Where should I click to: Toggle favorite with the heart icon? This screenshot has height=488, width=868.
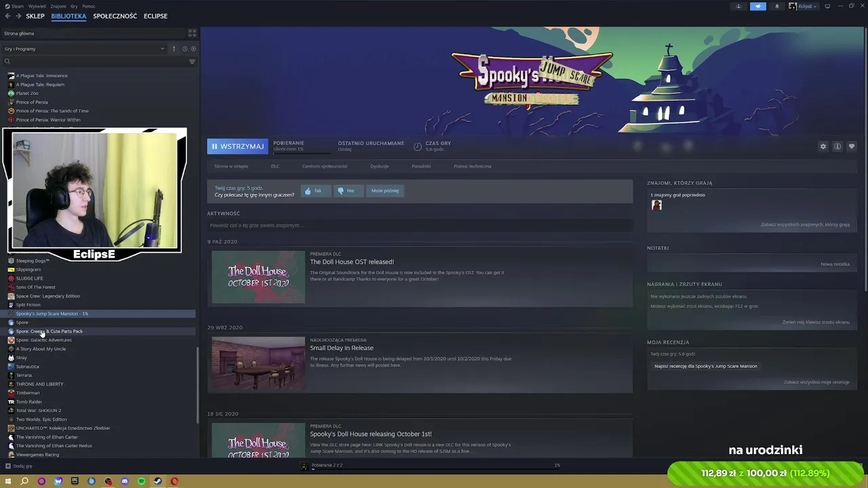click(852, 146)
